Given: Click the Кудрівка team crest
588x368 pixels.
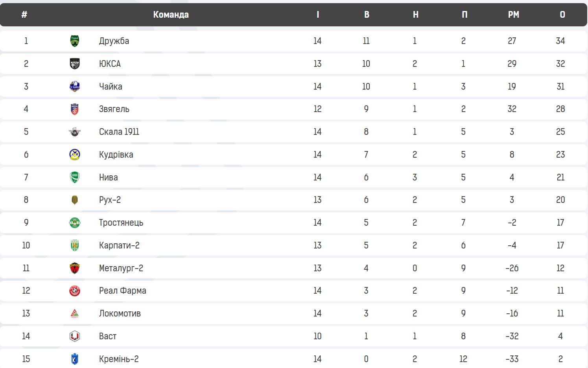Looking at the screenshot, I should [x=75, y=155].
